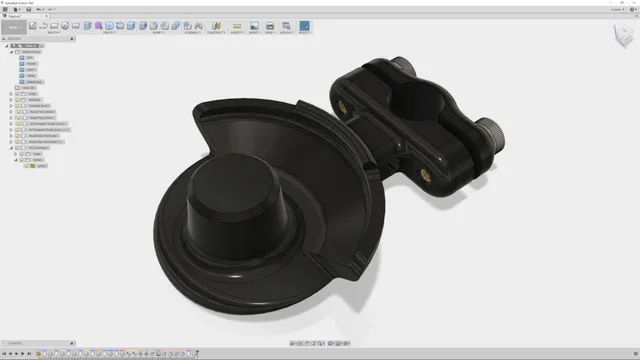Collapse the Bodies folder in last component
The height and width of the screenshot is (360, 640).
(x=16, y=160)
